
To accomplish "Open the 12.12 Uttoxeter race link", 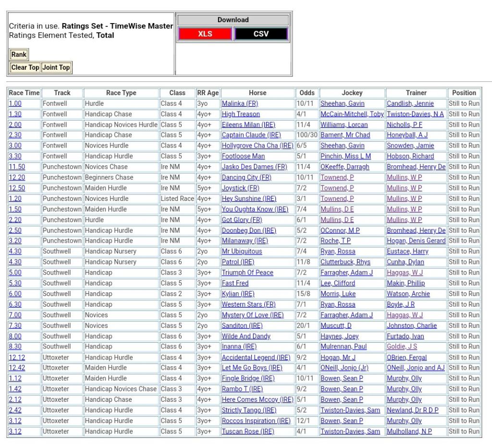I will click(17, 358).
